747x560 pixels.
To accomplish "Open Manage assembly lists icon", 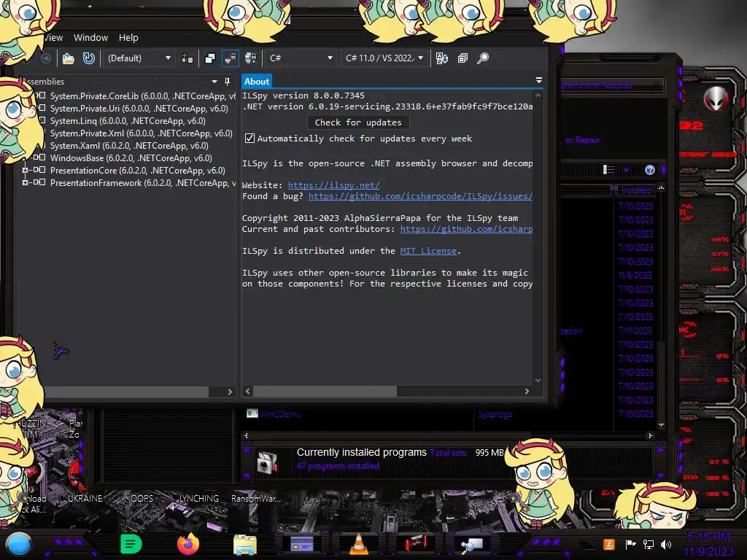I will click(x=187, y=58).
